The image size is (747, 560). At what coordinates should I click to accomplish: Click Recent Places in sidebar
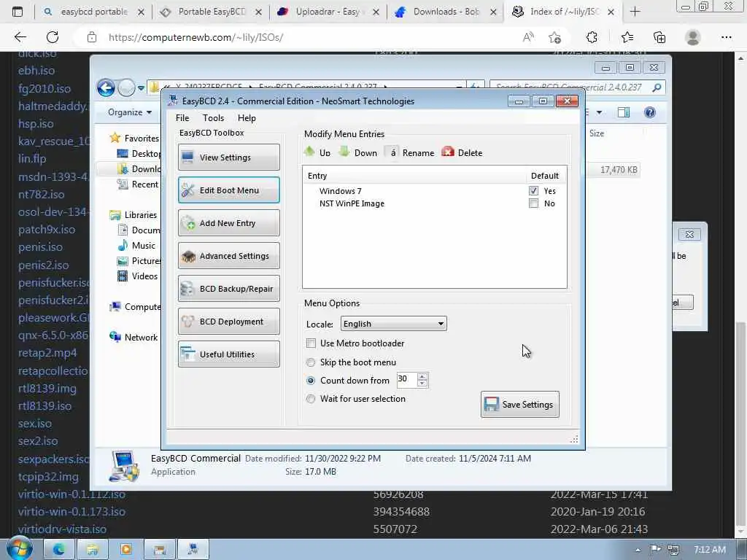pos(144,184)
